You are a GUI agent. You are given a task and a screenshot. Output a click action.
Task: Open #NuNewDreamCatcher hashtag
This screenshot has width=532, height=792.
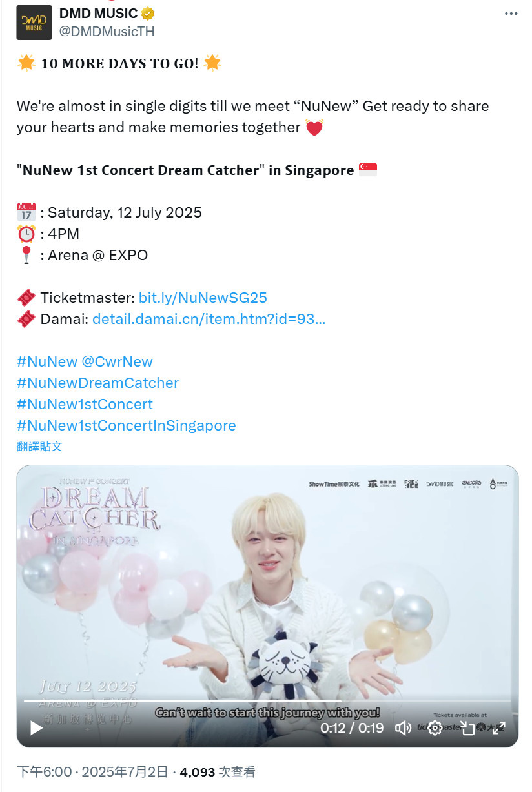coord(97,383)
